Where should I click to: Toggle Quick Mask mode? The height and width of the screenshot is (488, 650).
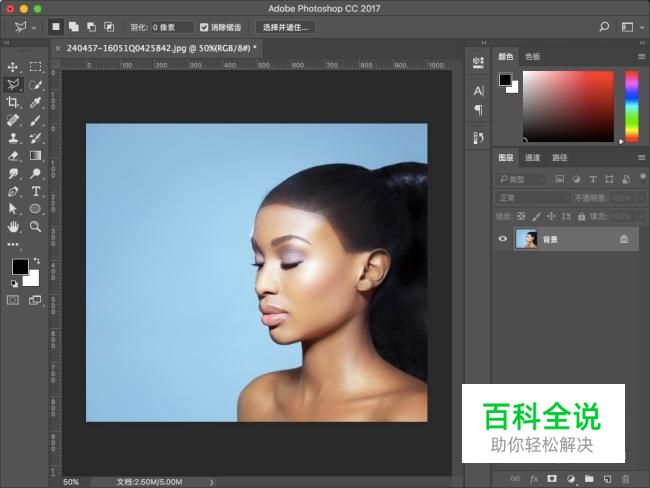[x=13, y=300]
